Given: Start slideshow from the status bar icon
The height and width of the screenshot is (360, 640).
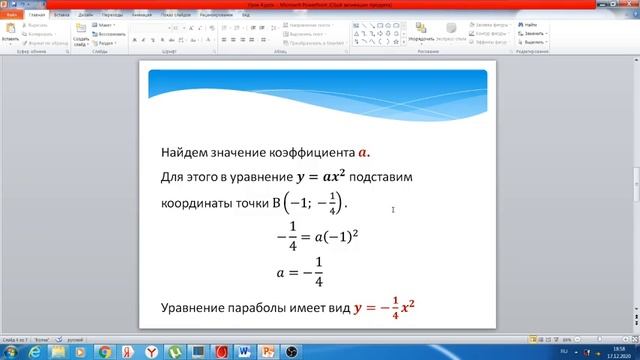Looking at the screenshot, I should pyautogui.click(x=556, y=340).
